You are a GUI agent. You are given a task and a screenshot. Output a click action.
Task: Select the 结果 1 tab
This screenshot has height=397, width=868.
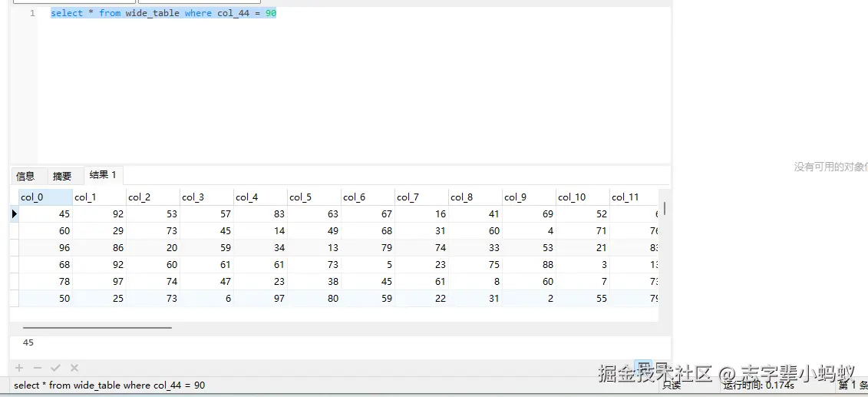point(103,175)
